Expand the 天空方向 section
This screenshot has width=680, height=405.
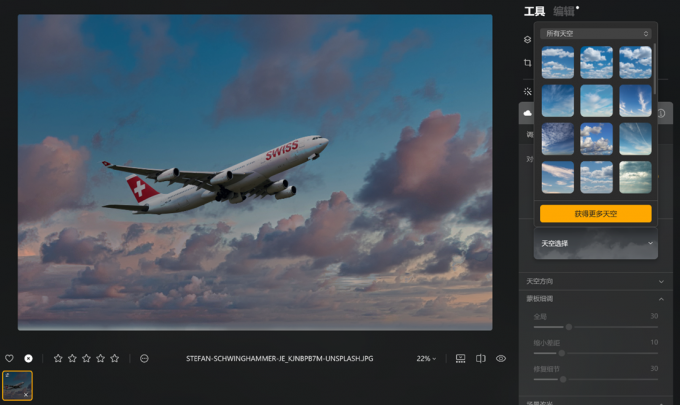point(596,281)
